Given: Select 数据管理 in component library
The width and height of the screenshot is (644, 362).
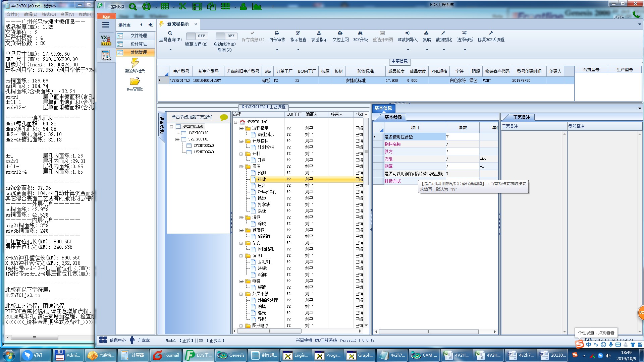Looking at the screenshot, I should pos(138,52).
